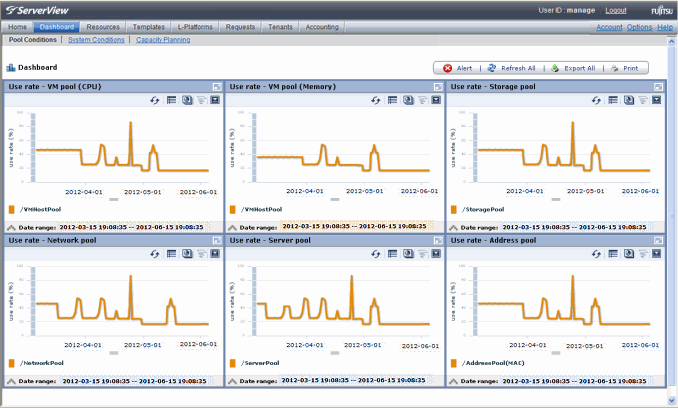
Task: Maximize the VM pool (CPU) panel
Action: point(215,87)
